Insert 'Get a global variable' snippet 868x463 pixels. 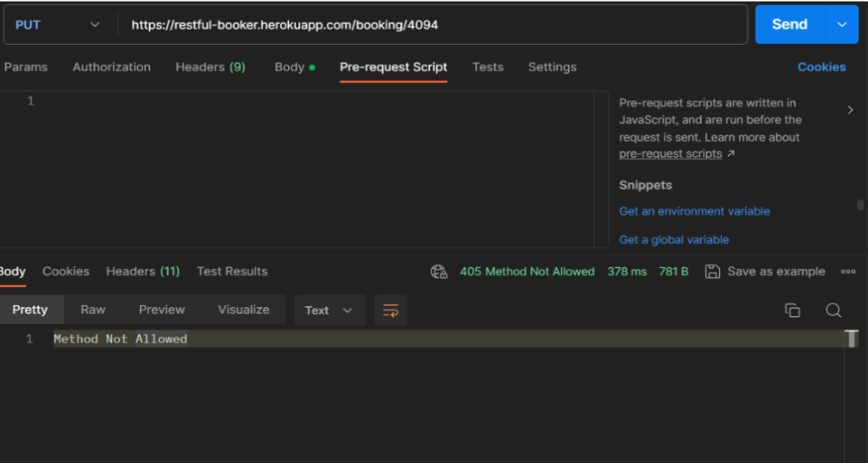674,240
